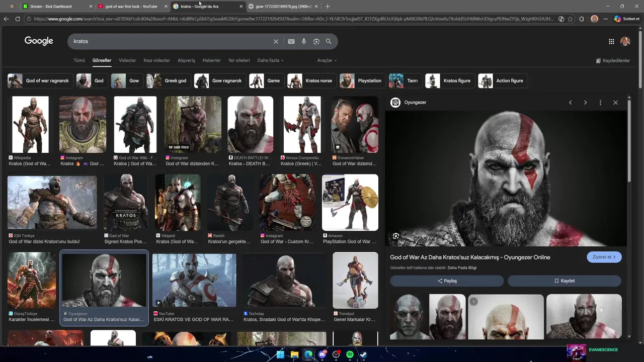
Task: Open the large Kratos preview image
Action: pyautogui.click(x=506, y=178)
